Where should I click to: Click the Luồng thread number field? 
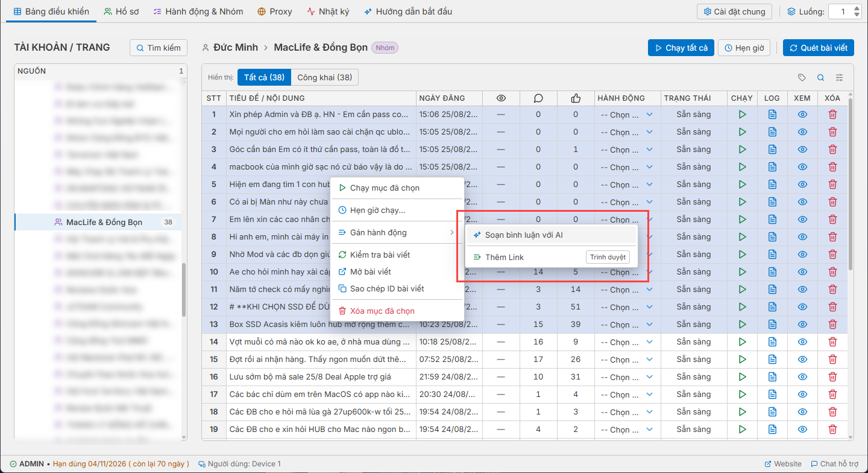pyautogui.click(x=841, y=11)
